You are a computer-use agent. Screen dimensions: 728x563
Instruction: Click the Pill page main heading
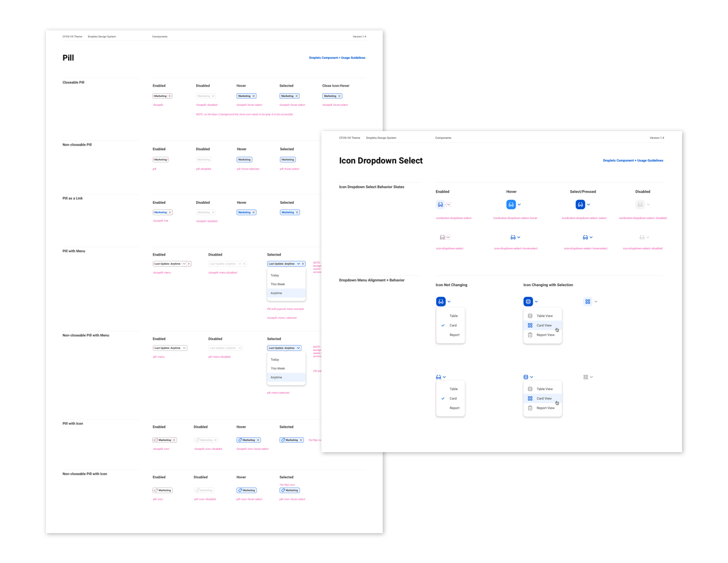pos(68,57)
